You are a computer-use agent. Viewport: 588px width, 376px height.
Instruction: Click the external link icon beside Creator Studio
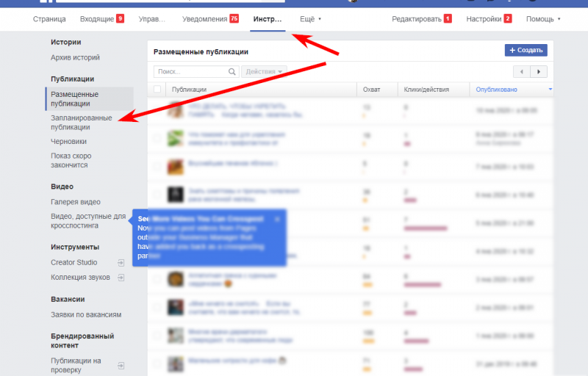121,262
